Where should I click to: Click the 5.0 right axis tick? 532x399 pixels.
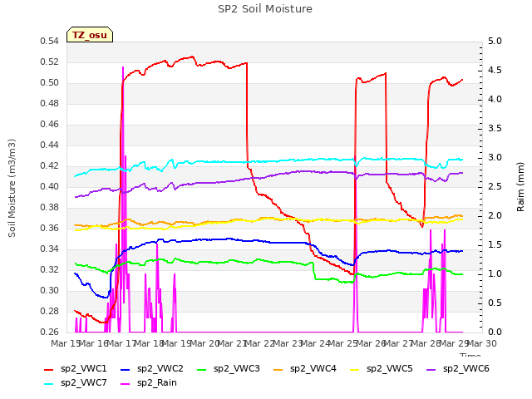click(495, 42)
